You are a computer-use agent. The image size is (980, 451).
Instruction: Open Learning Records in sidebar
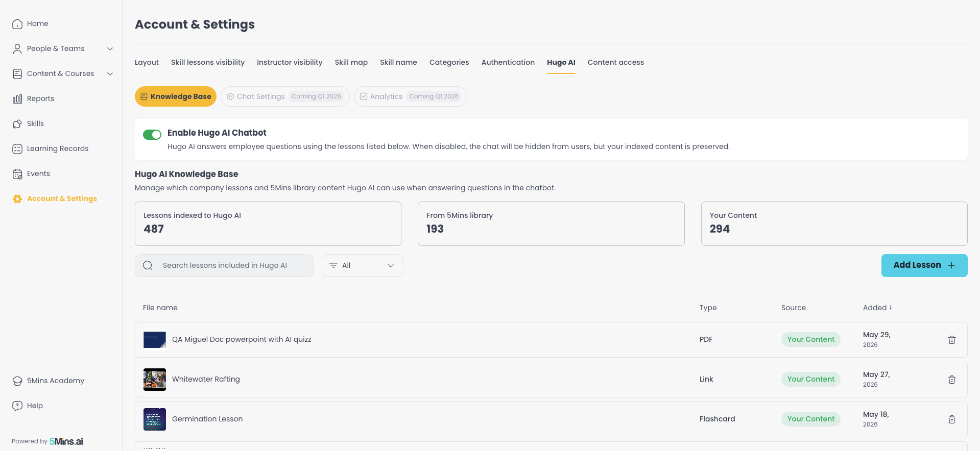coord(58,149)
